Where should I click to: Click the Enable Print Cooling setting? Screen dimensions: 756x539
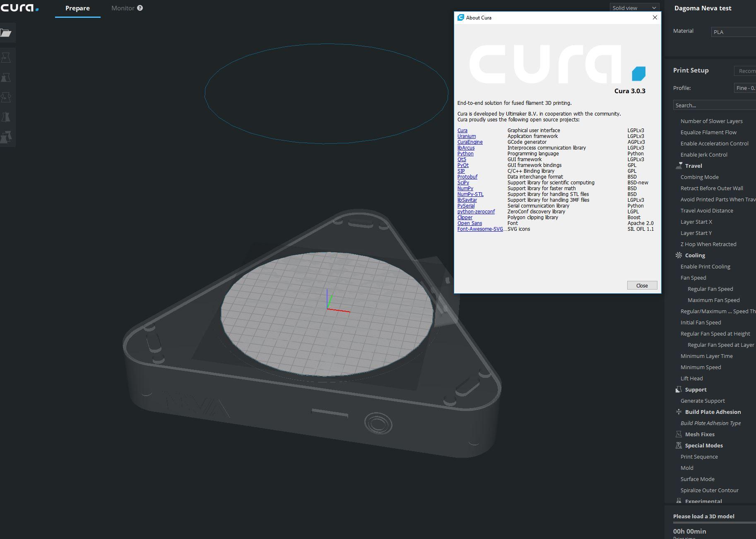[x=705, y=266]
